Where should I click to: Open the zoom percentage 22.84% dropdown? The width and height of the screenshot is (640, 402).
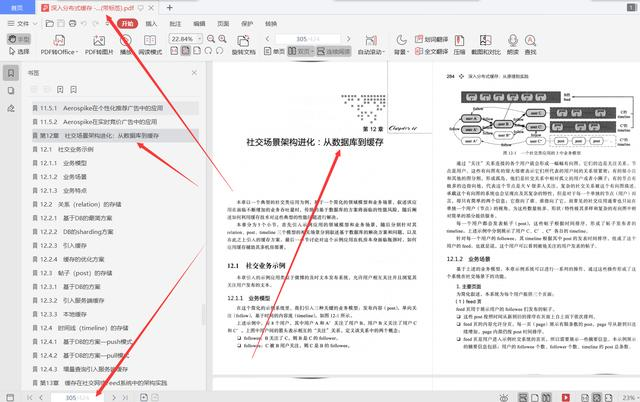(x=200, y=39)
